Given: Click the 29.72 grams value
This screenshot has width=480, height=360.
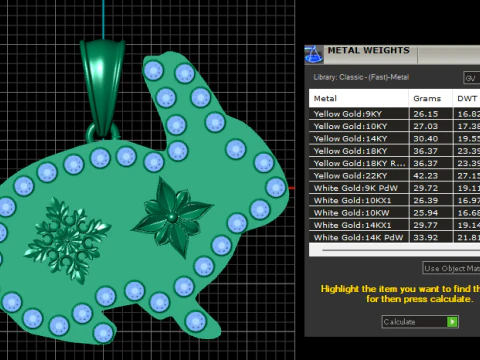Looking at the screenshot, I should click(426, 188).
